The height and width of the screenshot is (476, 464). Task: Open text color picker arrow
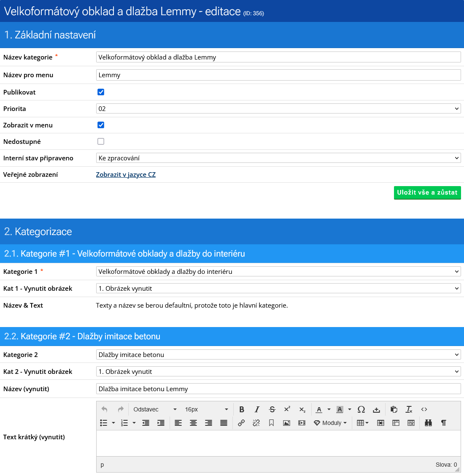tap(329, 409)
